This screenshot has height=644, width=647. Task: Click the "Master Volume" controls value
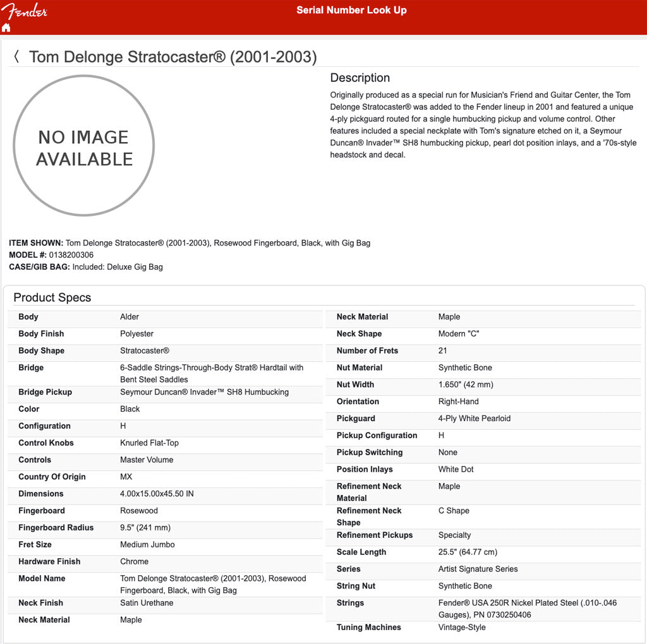pyautogui.click(x=147, y=459)
